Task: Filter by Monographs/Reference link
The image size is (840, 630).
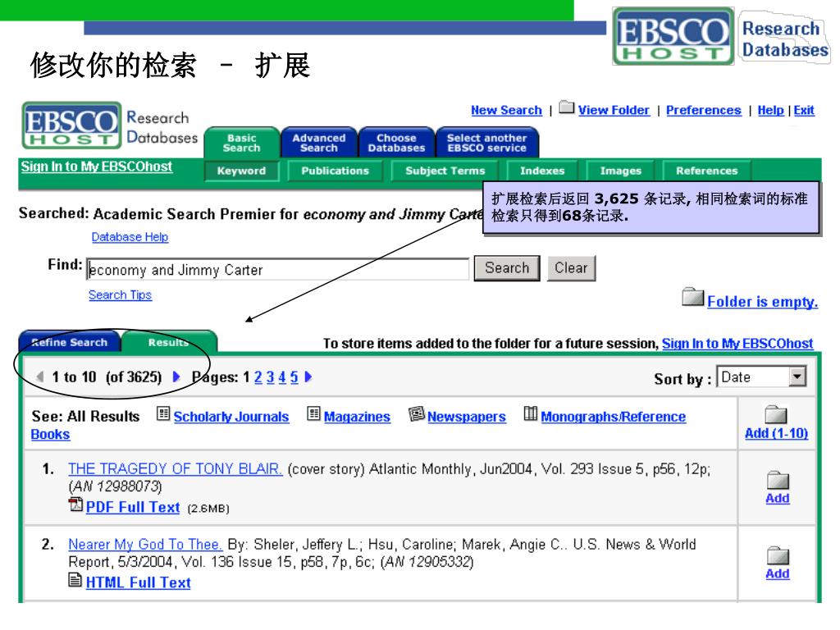Action: click(613, 417)
